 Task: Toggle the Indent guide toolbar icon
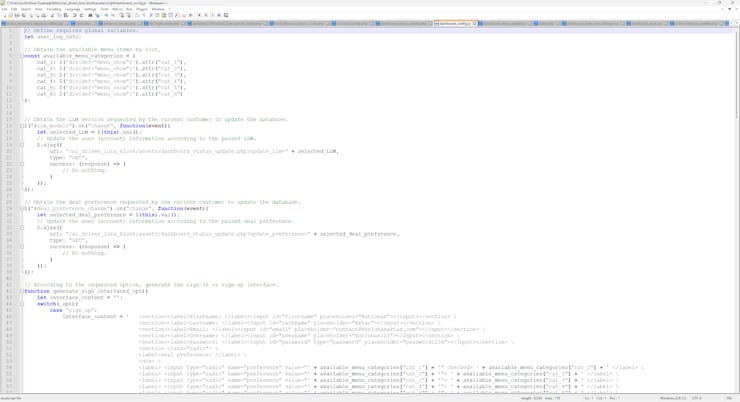(151, 15)
